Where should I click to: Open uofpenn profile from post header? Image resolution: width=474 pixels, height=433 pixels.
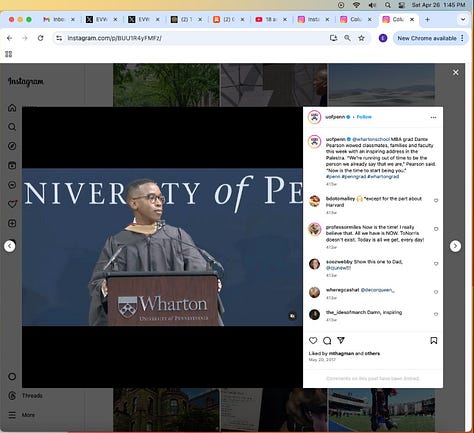point(335,117)
